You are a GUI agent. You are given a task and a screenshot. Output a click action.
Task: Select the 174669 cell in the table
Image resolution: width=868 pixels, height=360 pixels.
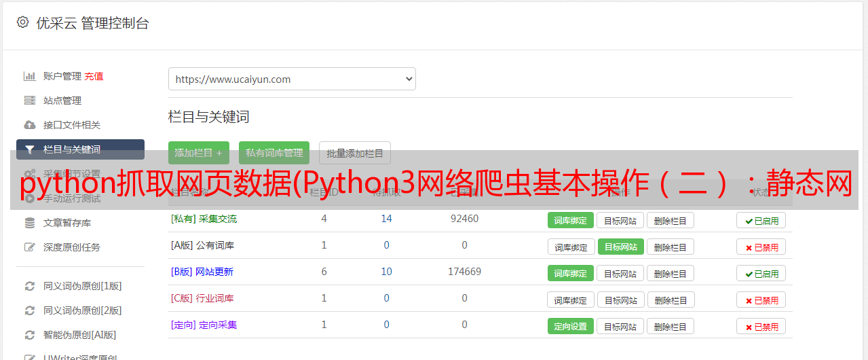(464, 272)
